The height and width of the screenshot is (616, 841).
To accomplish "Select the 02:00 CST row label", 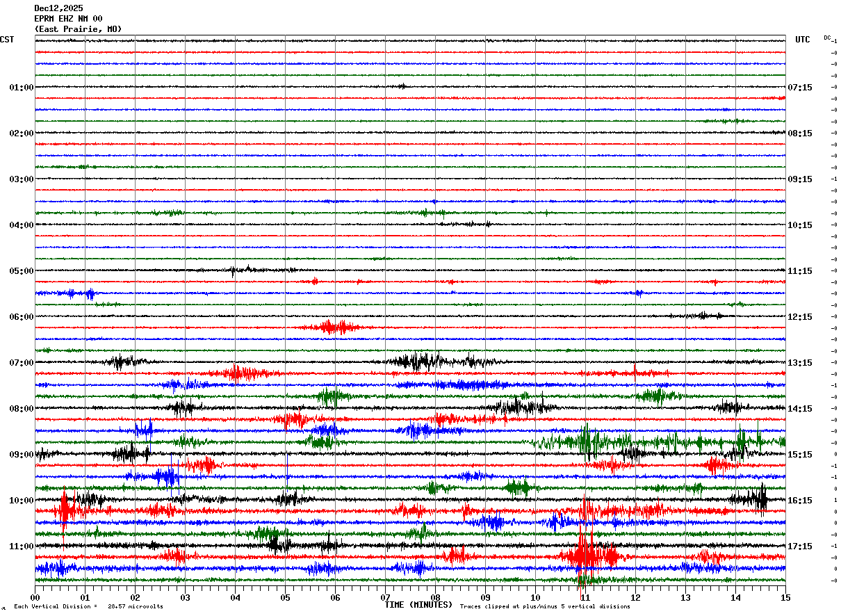I will pyautogui.click(x=22, y=133).
